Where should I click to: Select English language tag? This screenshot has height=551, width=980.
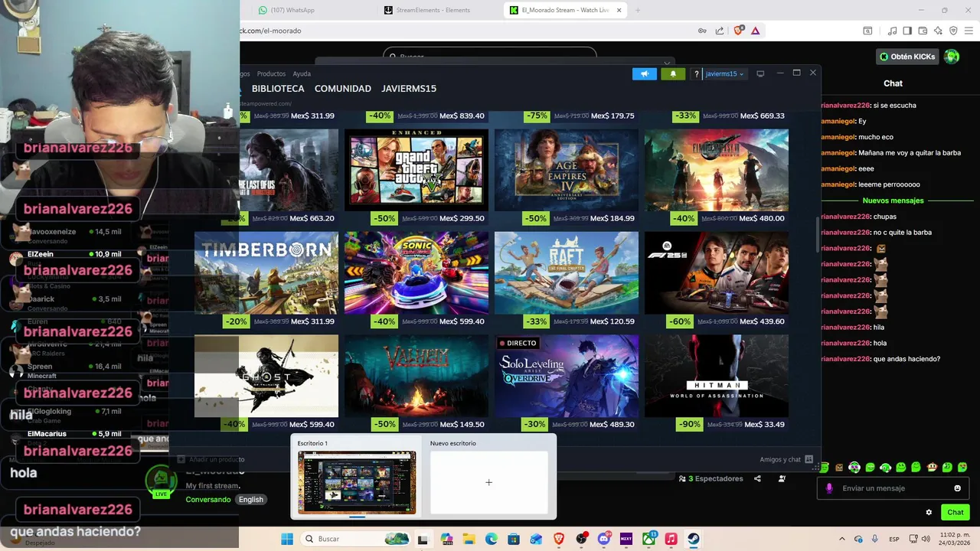[250, 500]
